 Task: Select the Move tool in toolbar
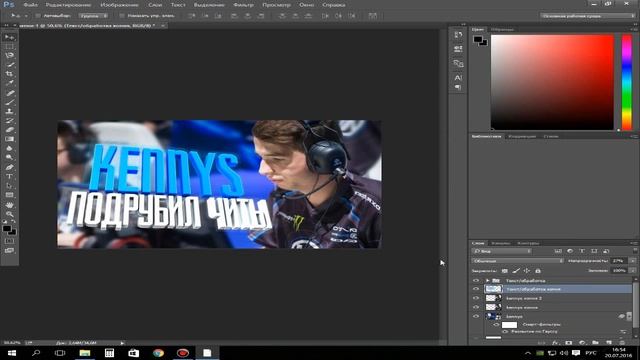[9, 37]
